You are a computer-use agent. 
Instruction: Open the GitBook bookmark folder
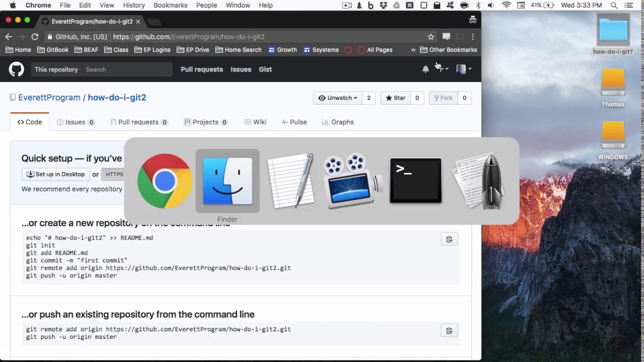click(x=52, y=50)
